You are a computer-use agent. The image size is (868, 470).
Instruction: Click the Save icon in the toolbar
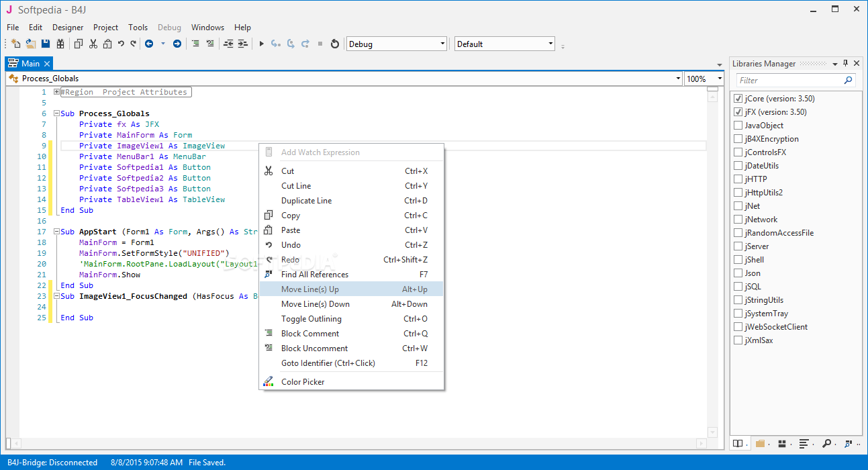tap(46, 44)
